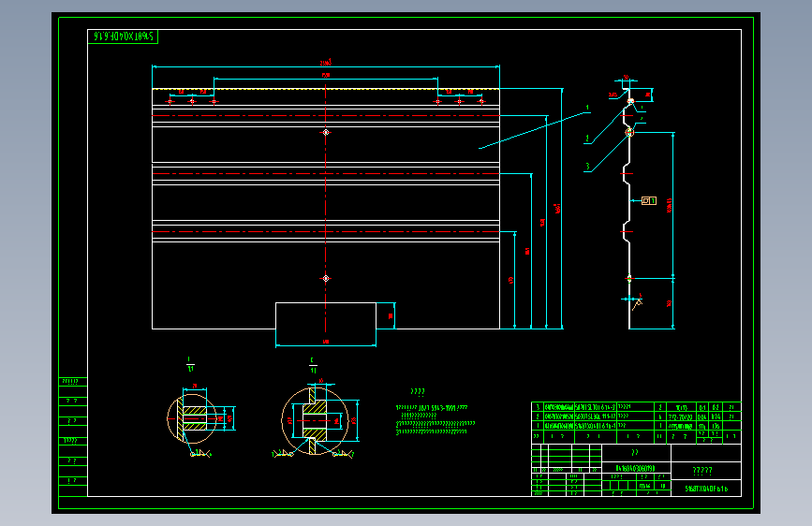Select the overall width dimension text at top
This screenshot has width=812, height=526.
coord(325,63)
